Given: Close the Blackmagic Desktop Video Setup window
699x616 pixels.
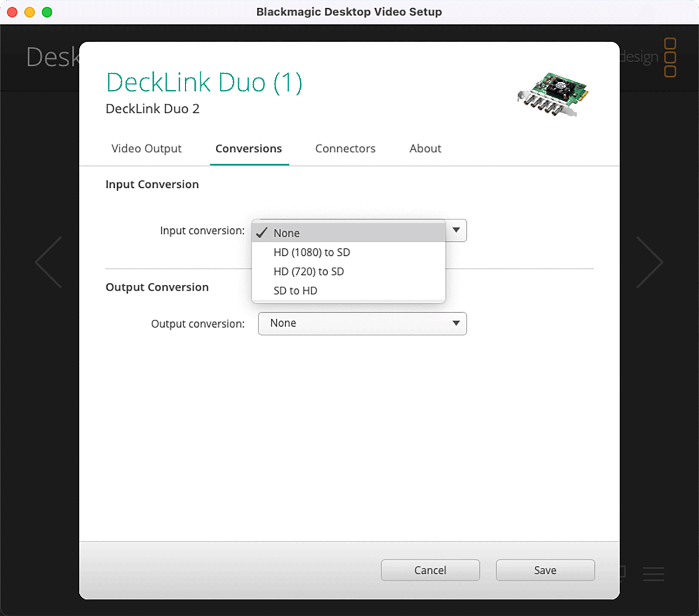Looking at the screenshot, I should click(x=12, y=12).
